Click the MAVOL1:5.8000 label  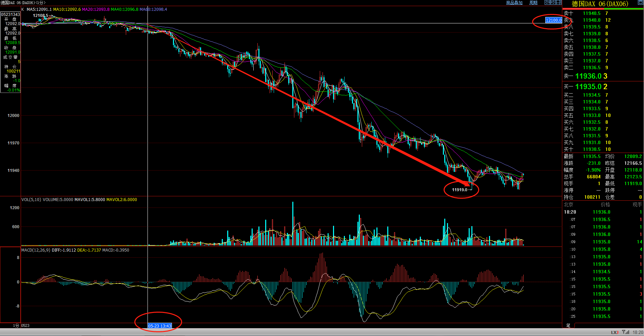90,200
